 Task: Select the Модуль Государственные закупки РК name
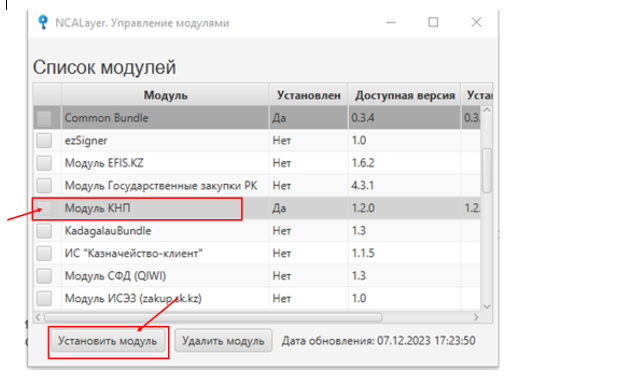161,185
